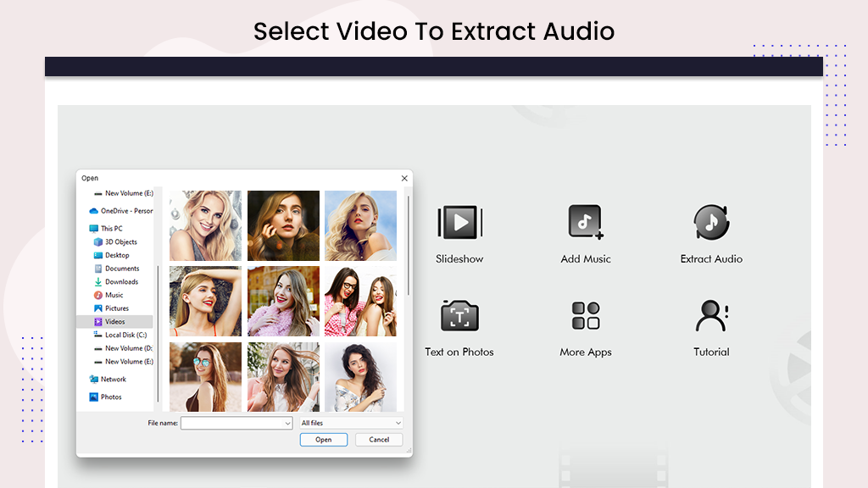868x488 pixels.
Task: Click the Network icon in sidebar
Action: (x=93, y=379)
